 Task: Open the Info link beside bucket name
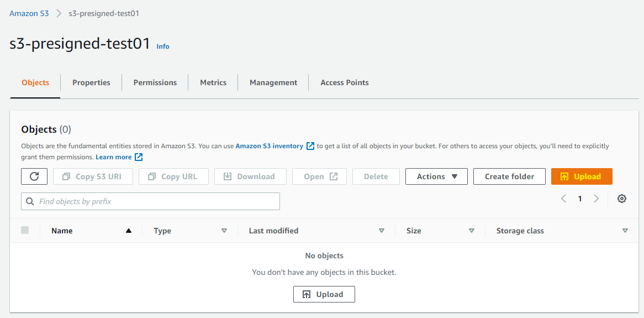coord(162,46)
